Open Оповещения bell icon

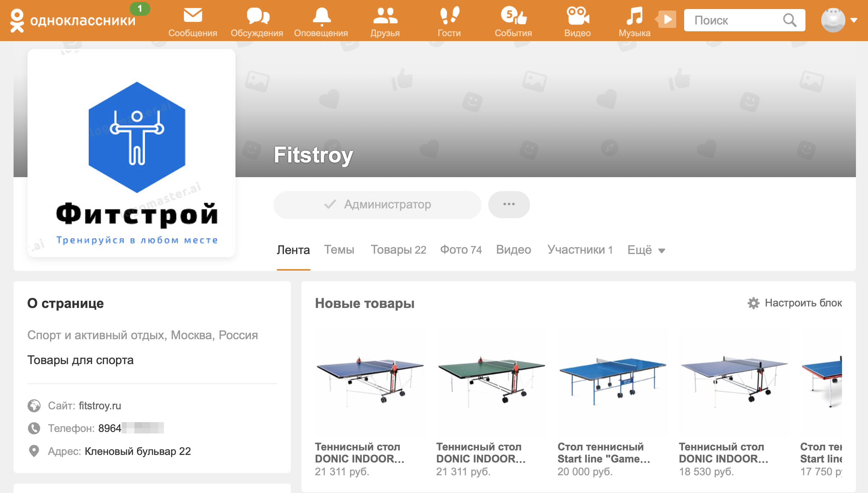point(321,16)
